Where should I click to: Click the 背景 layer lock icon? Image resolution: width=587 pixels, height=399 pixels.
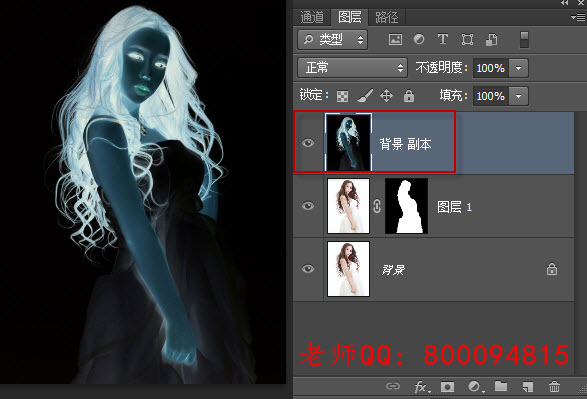(x=552, y=269)
